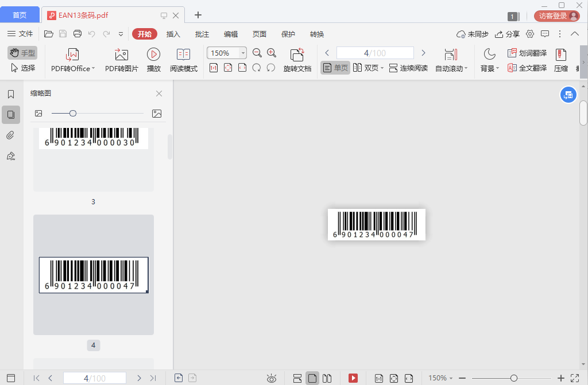Select page 4 thumbnail
This screenshot has height=385, width=588.
click(94, 275)
